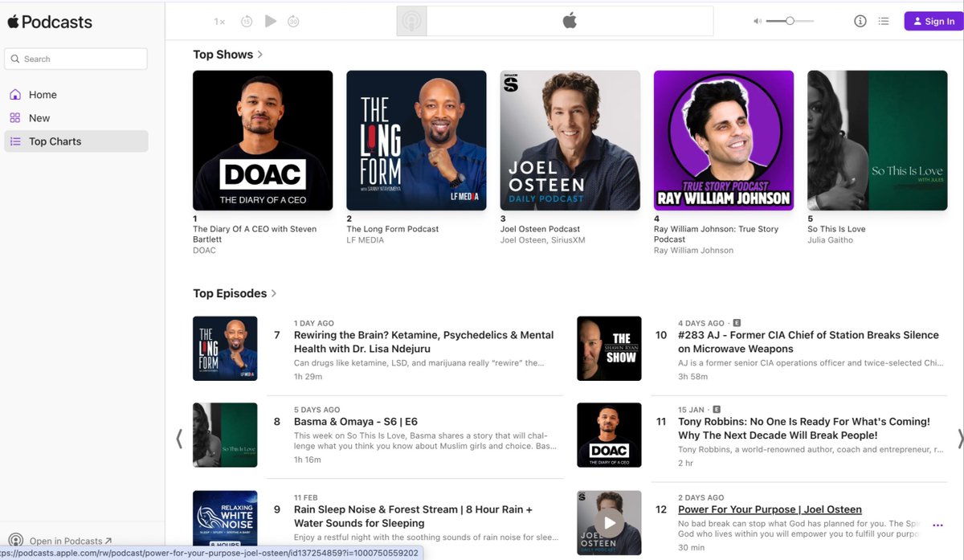The width and height of the screenshot is (964, 560).
Task: Skip forward 30 seconds
Action: click(293, 22)
